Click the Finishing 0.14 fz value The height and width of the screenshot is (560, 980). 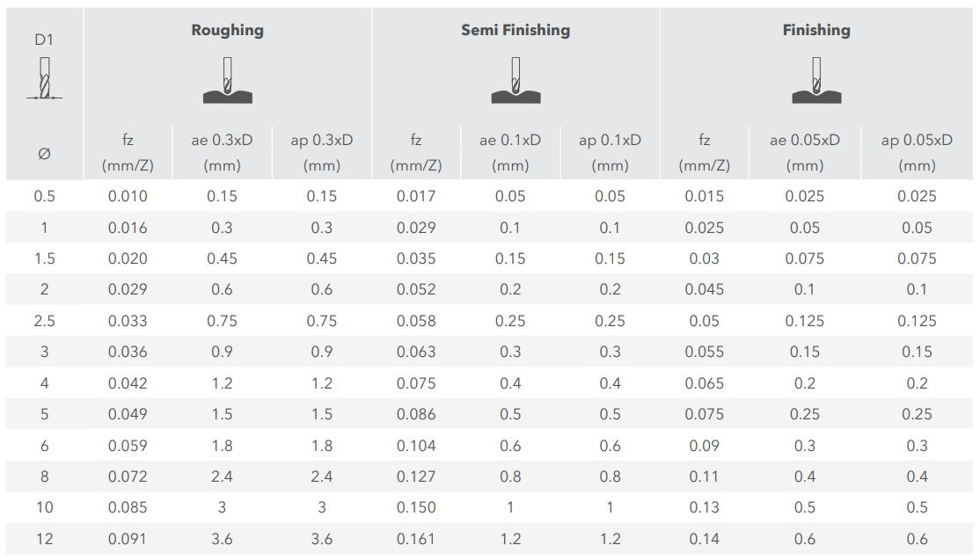704,539
